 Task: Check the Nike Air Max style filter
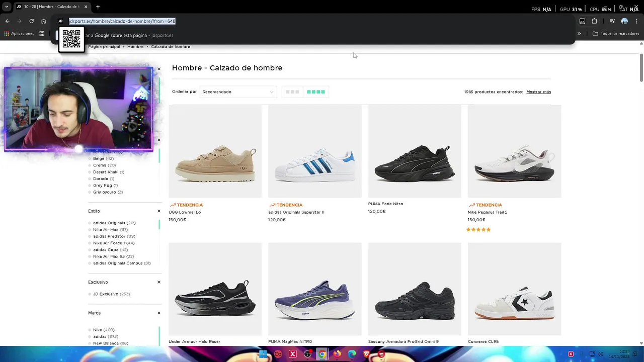pyautogui.click(x=90, y=230)
